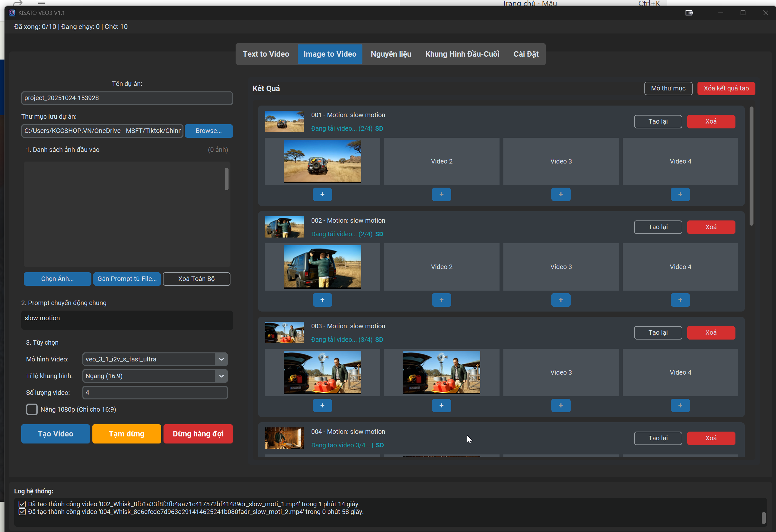Screen dimensions: 776x532
Task: Click the KISATO VEO3 app icon in title bar
Action: tap(12, 13)
